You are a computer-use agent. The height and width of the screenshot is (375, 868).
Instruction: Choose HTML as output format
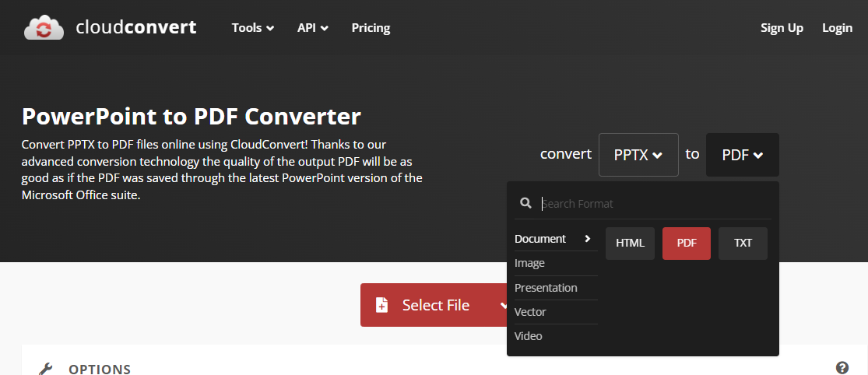(630, 243)
